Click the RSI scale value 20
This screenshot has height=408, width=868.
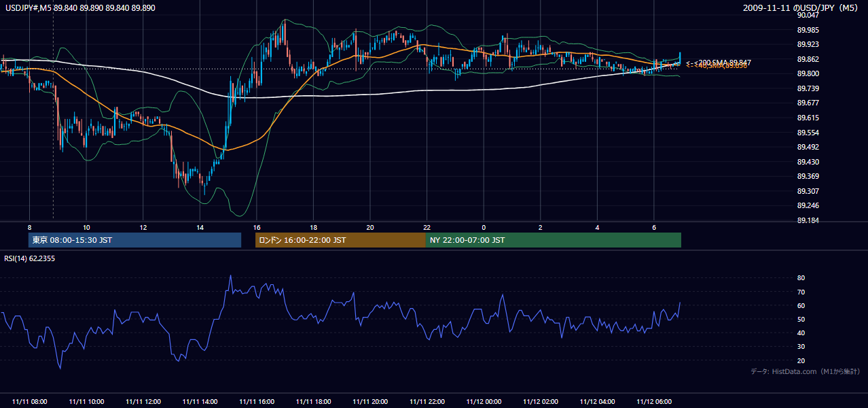coord(801,361)
